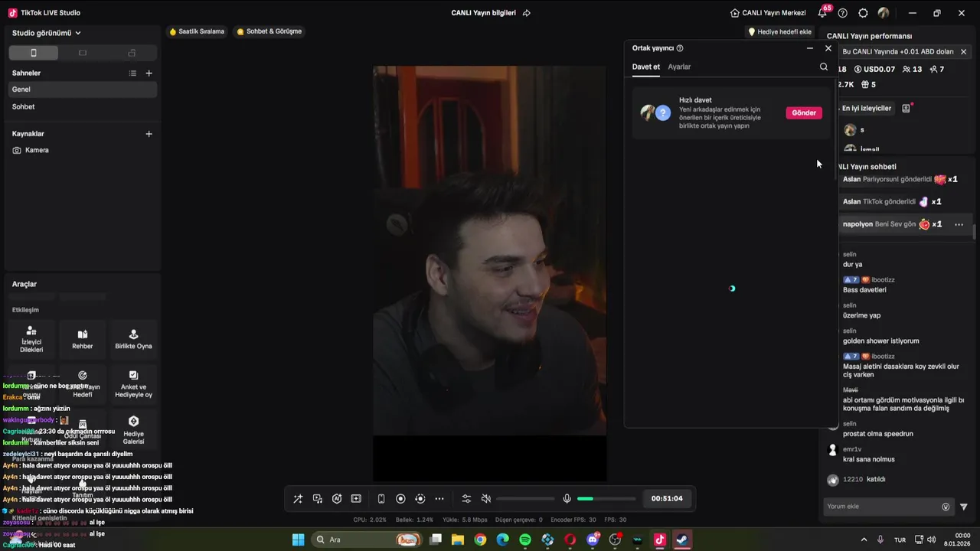Click the Saatlik Sıralama chip
This screenshot has width=980, height=551.
click(x=197, y=31)
